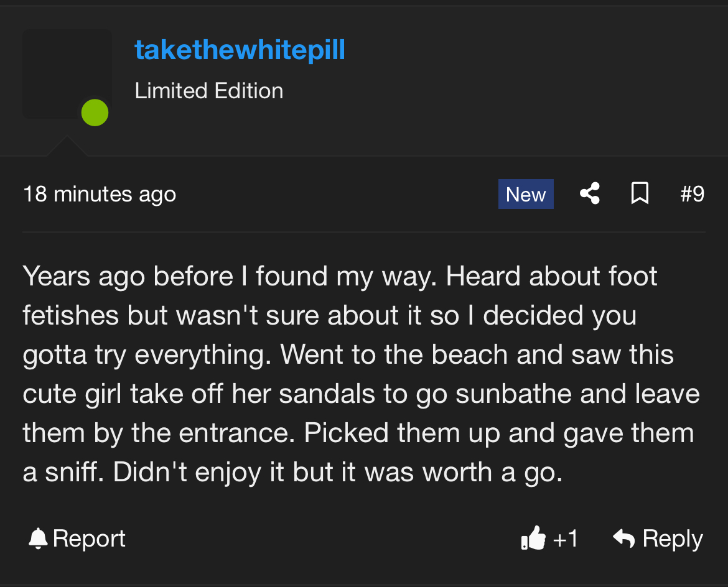728x587 pixels.
Task: Click the Reply text label
Action: (673, 538)
